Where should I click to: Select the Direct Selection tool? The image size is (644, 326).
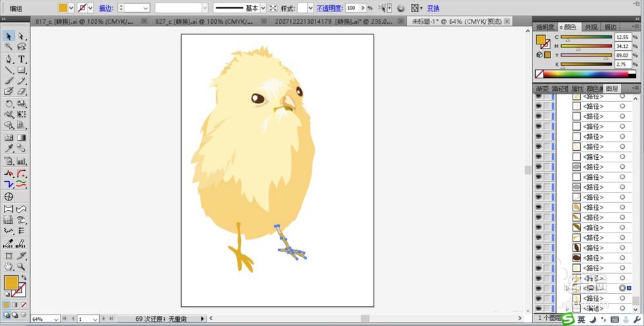pyautogui.click(x=21, y=36)
